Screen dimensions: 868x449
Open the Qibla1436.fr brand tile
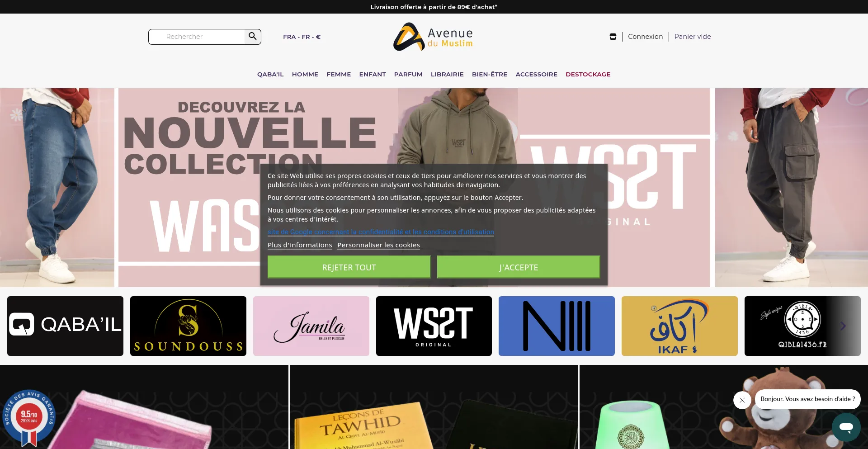click(x=802, y=326)
